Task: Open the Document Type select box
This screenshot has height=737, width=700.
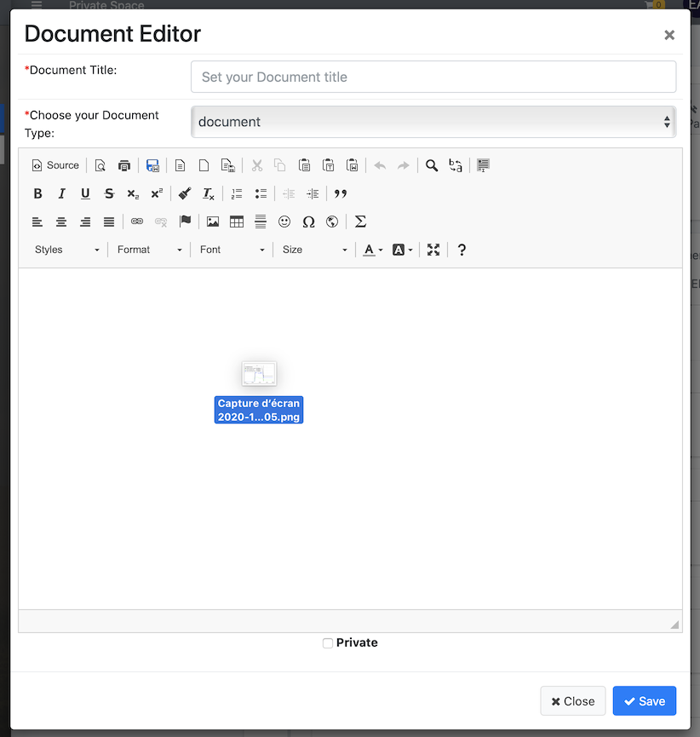Action: 433,122
